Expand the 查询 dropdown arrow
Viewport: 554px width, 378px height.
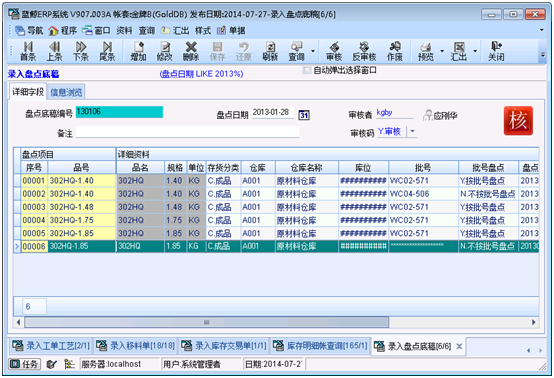coord(313,51)
